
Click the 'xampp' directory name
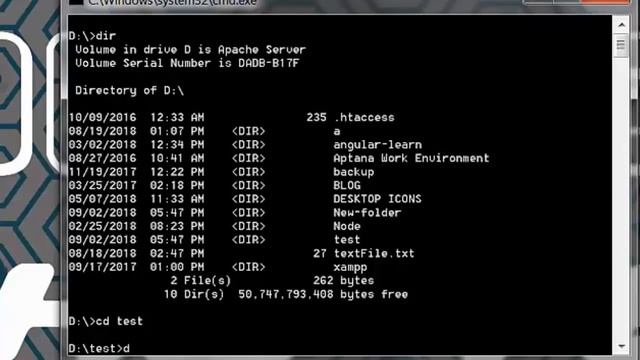point(350,267)
